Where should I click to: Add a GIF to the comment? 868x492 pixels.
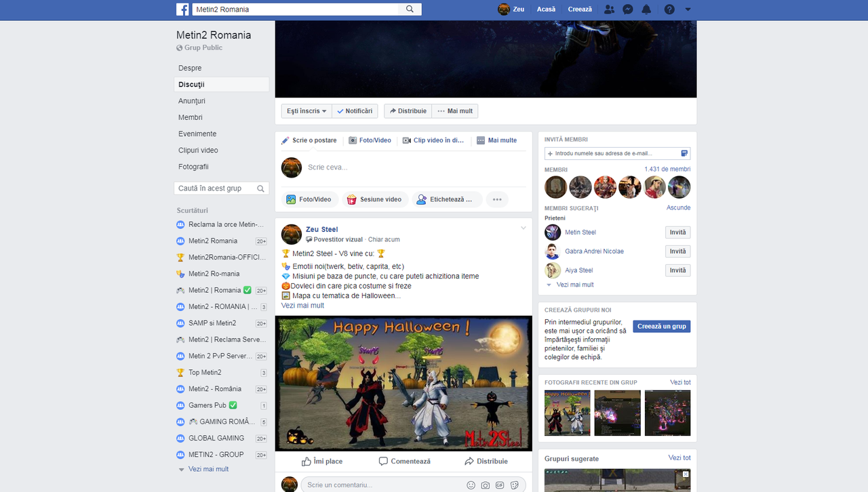coord(500,485)
